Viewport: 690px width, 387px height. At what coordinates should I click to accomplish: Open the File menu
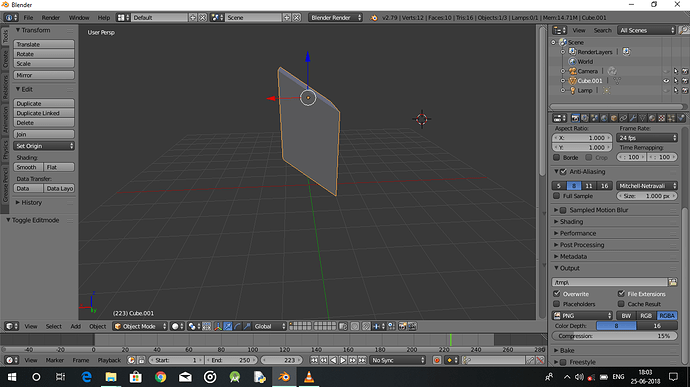tap(28, 18)
